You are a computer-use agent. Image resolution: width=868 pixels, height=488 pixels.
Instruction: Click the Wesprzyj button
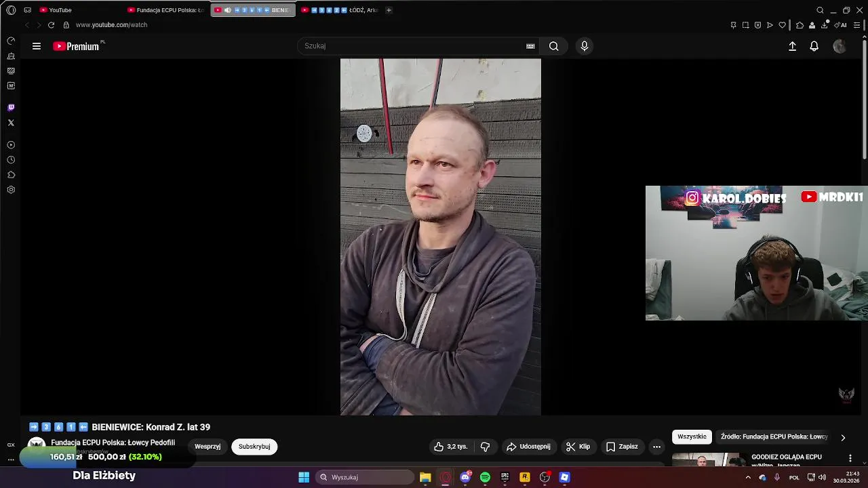point(208,447)
